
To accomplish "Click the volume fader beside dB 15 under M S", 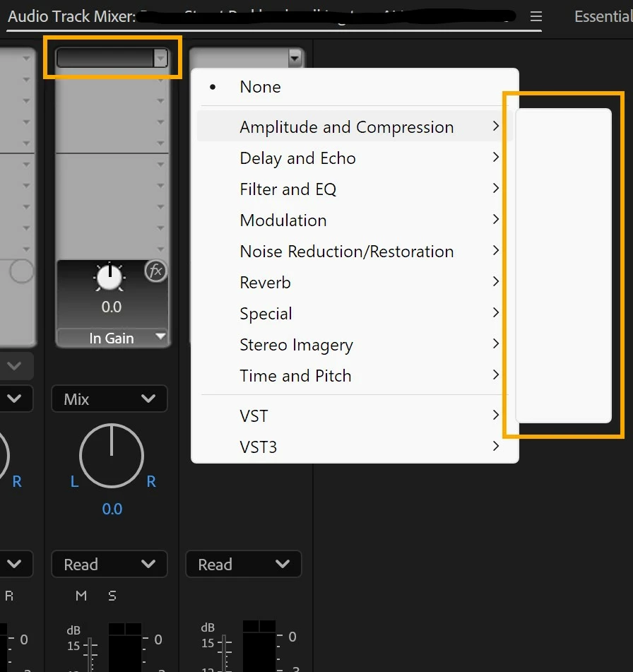I will click(90, 654).
